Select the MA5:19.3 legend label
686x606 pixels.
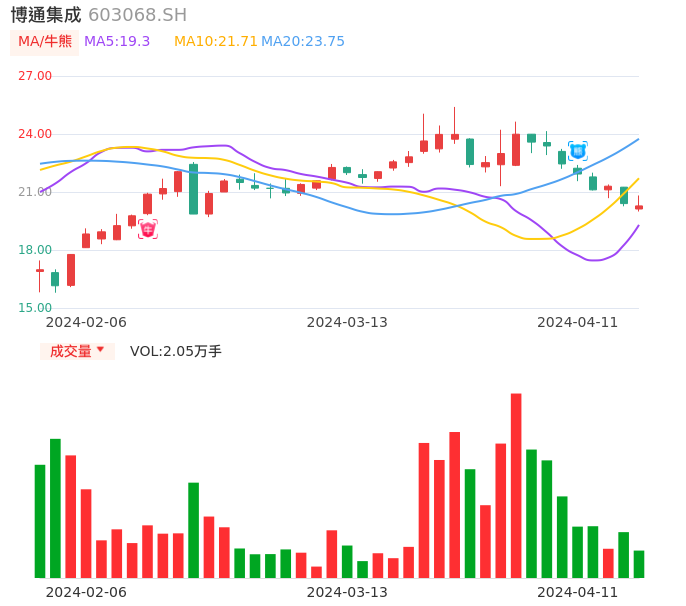click(117, 42)
